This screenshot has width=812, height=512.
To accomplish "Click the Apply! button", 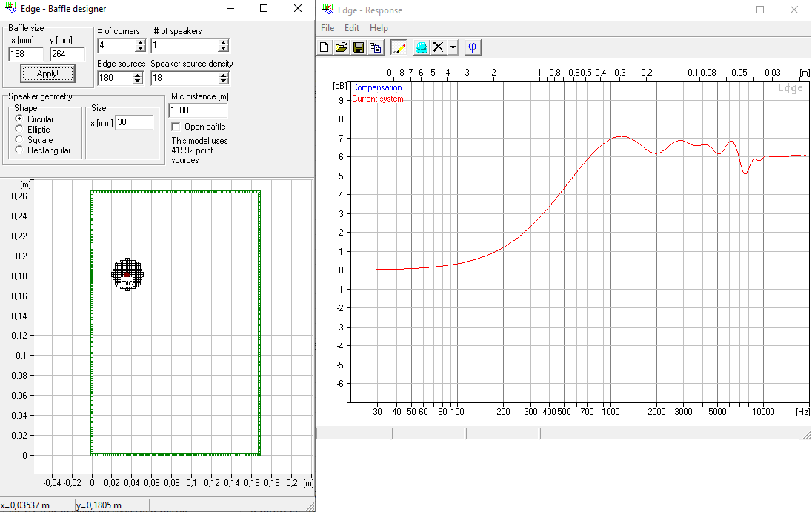I will pos(47,73).
